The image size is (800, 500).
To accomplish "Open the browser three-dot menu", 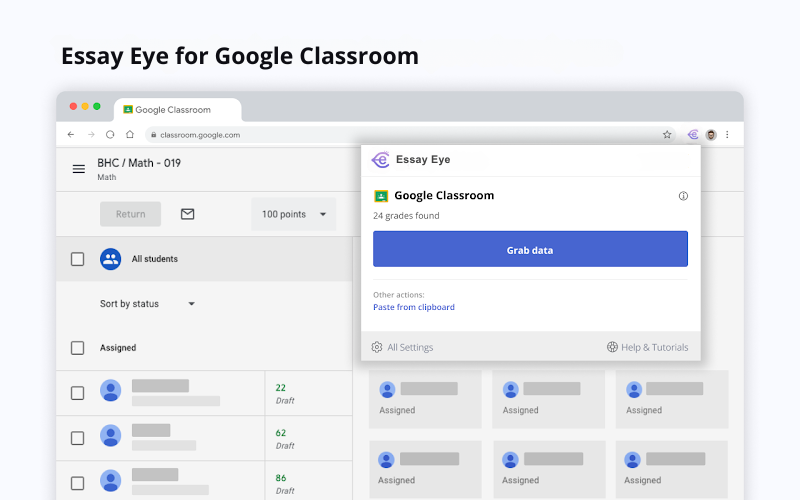I will click(727, 135).
